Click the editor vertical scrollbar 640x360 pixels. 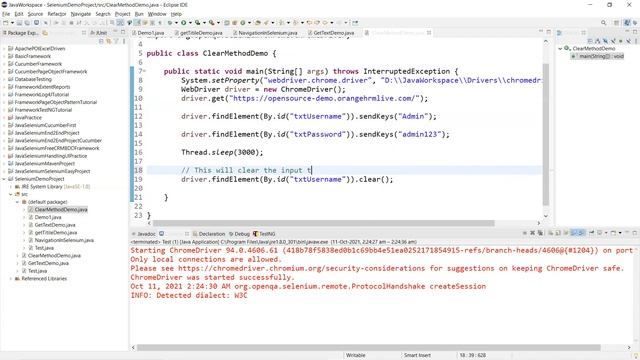click(x=546, y=135)
